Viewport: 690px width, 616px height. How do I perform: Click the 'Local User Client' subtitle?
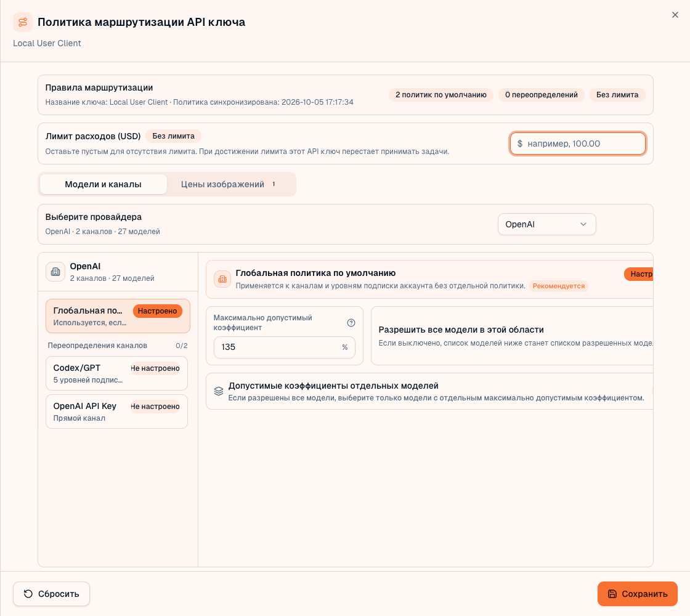[x=47, y=43]
